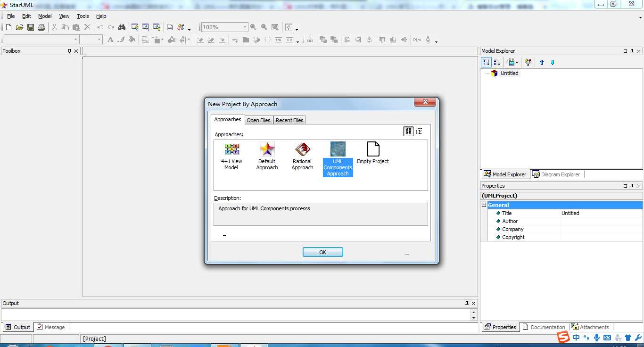
Task: Switch dialog to list view
Action: tap(419, 131)
